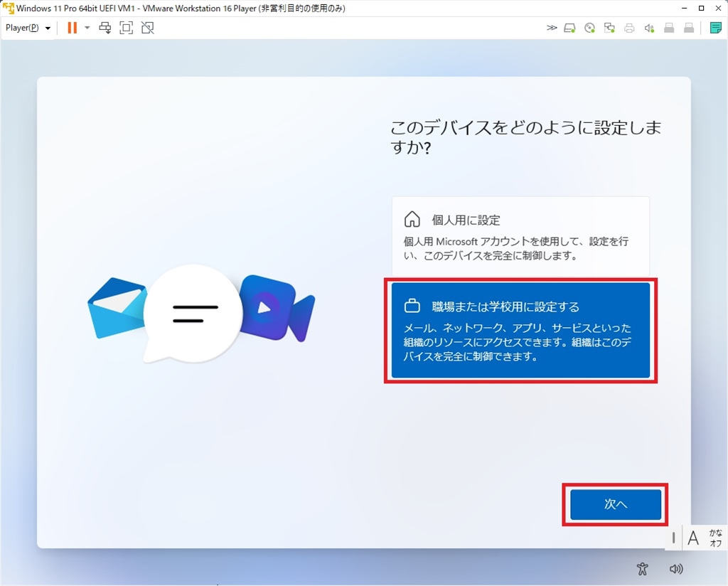The image size is (728, 586).
Task: Click the printer device icon
Action: click(630, 28)
